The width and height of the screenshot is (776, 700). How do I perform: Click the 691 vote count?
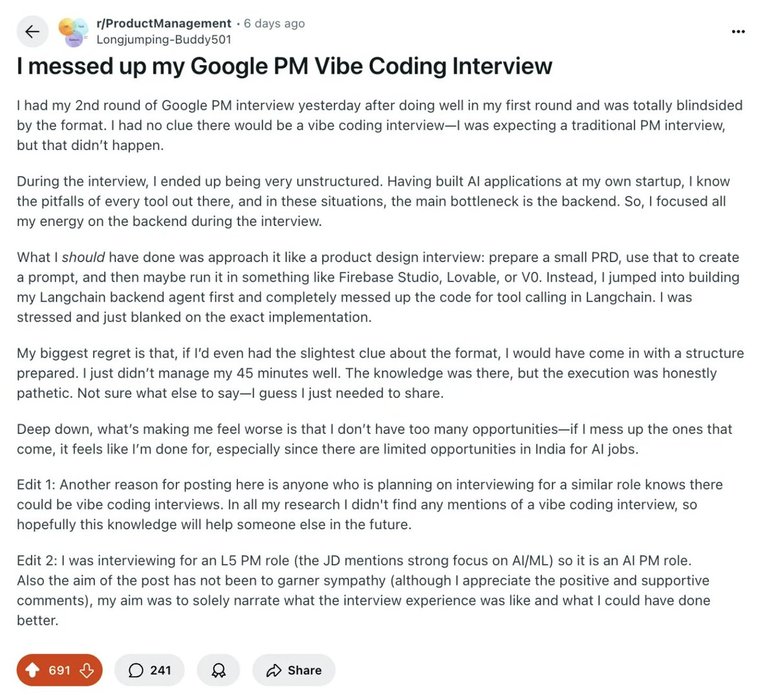[x=60, y=670]
